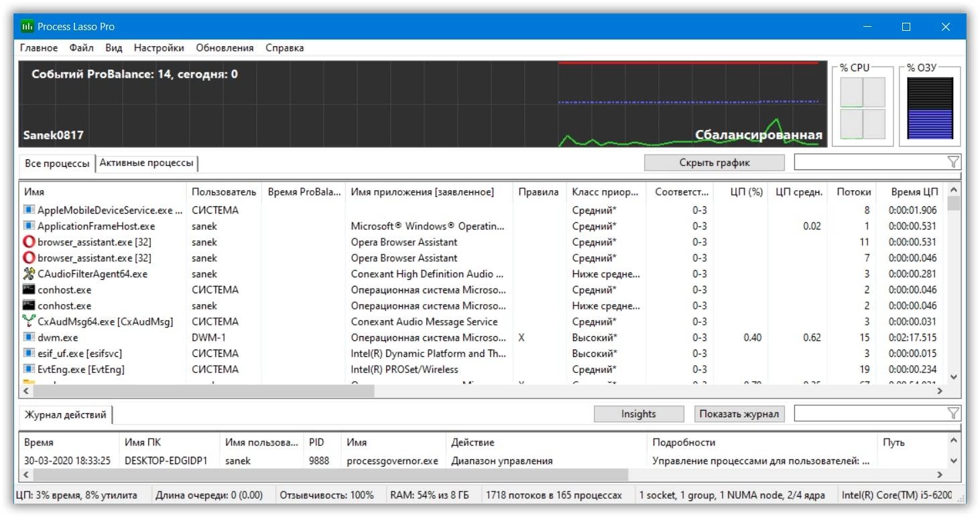Click the Opera icon of browser_assistant.exe with 7 threads
The width and height of the screenshot is (980, 517).
coord(29,258)
